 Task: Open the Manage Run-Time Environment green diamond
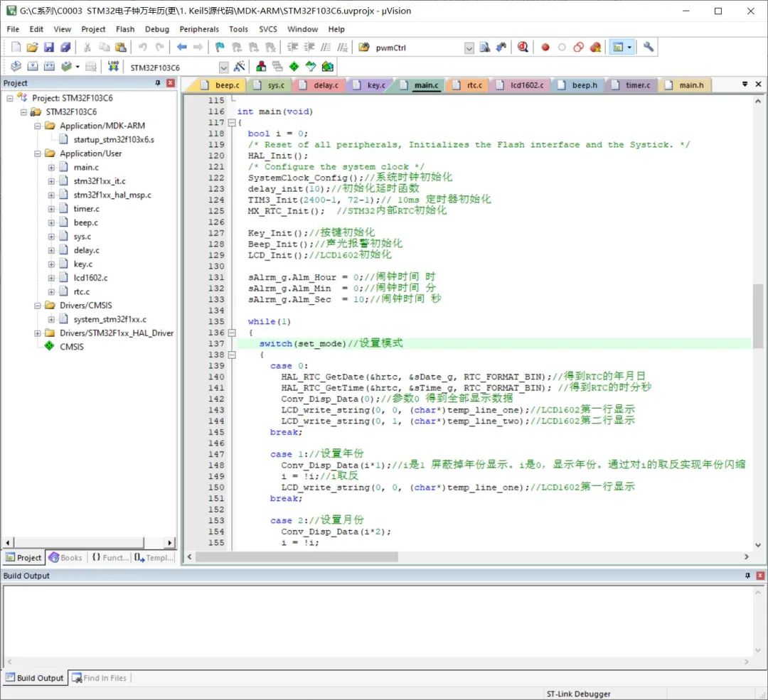point(294,67)
